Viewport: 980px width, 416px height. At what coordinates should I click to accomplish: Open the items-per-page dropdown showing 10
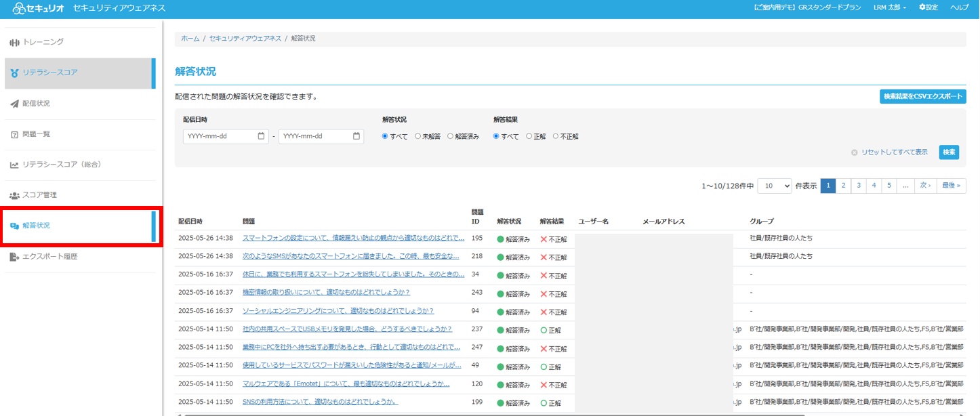click(x=774, y=186)
